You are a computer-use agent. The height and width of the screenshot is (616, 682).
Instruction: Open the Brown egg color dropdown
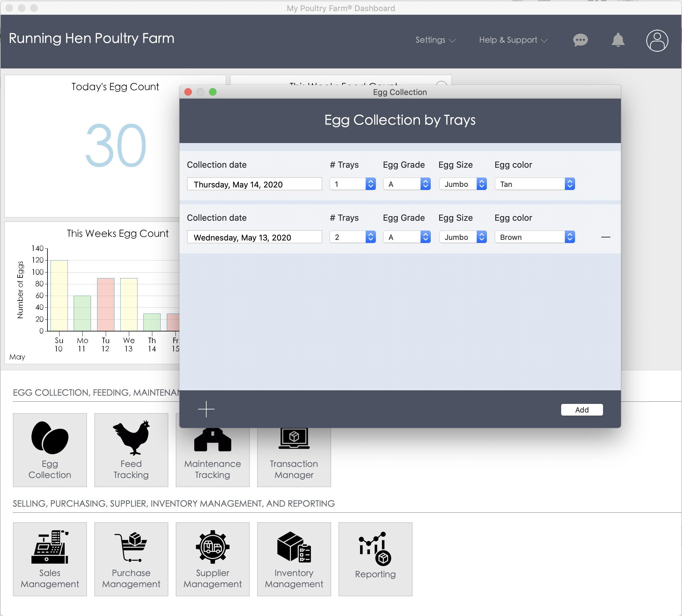point(535,237)
